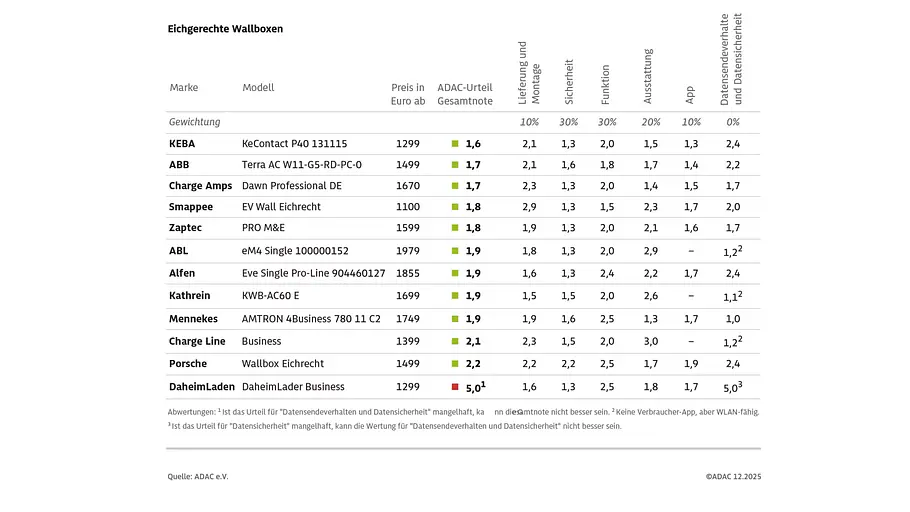Click the 'Preis in Euro ab' header

click(x=408, y=94)
